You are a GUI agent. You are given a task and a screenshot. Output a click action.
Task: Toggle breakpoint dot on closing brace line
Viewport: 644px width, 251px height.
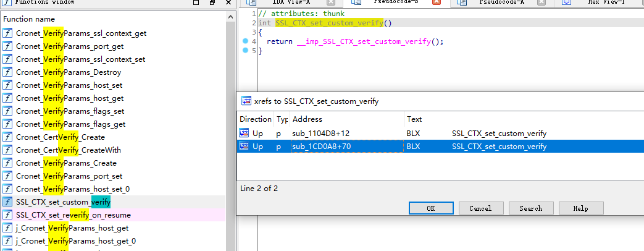click(x=246, y=51)
